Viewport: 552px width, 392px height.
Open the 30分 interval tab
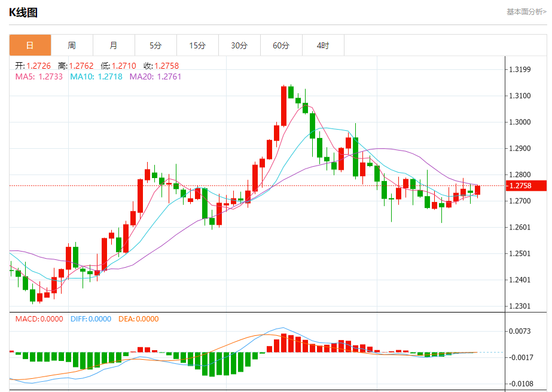click(x=239, y=45)
